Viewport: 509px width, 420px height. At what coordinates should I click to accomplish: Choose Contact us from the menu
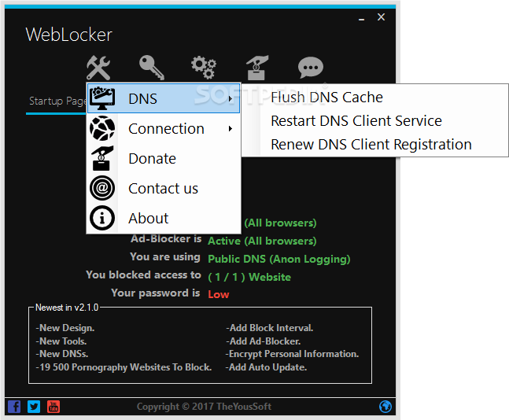tap(164, 188)
